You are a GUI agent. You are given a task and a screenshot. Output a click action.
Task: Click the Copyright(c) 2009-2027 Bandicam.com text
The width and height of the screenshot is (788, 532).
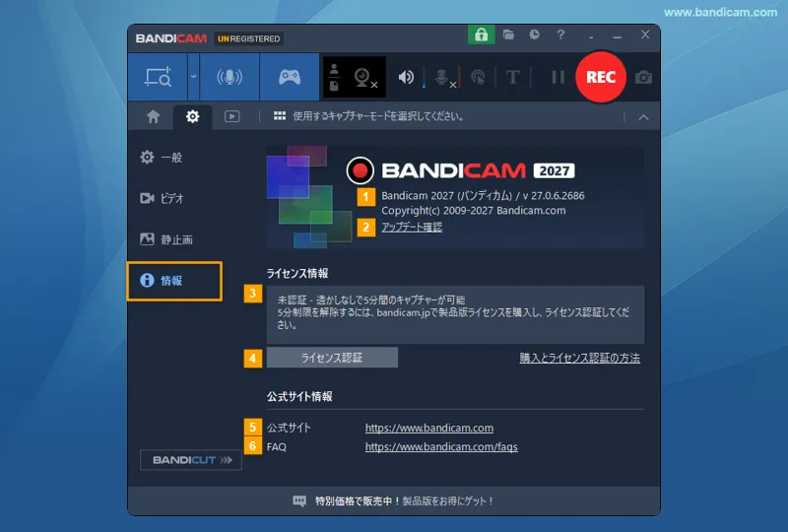(474, 211)
